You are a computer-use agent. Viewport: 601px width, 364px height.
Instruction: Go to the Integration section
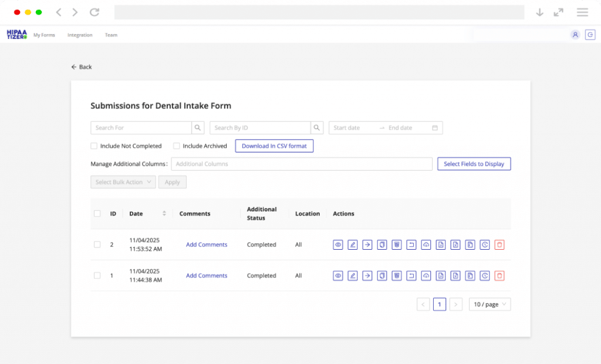80,35
